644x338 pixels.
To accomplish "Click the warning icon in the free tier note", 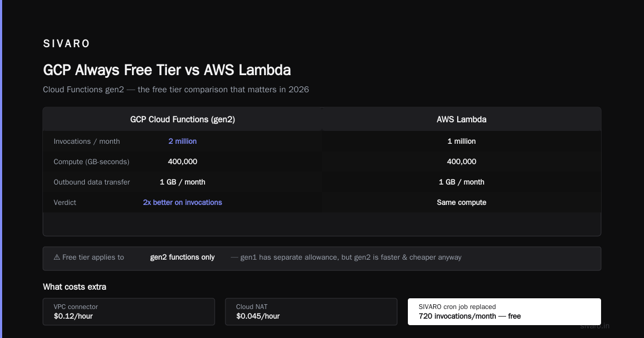I will 57,257.
